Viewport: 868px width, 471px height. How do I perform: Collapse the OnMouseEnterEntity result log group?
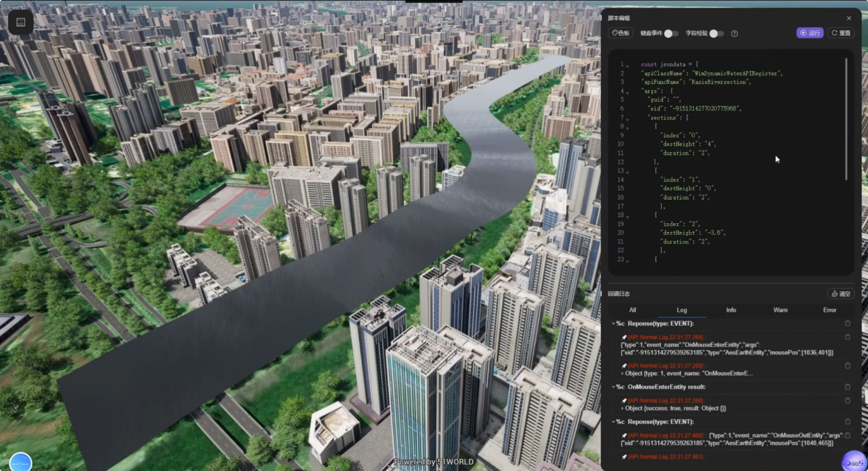coord(613,387)
